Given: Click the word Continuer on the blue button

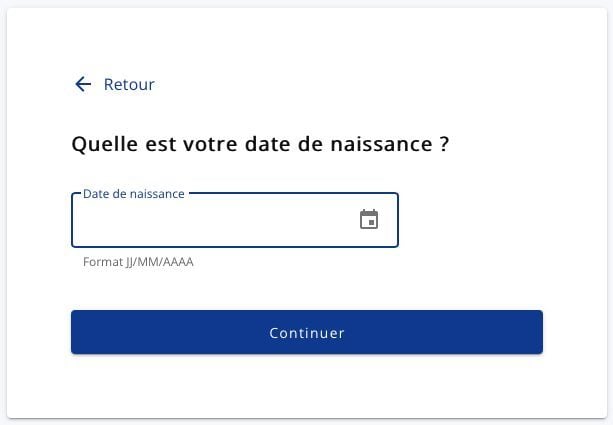Looking at the screenshot, I should coord(307,333).
